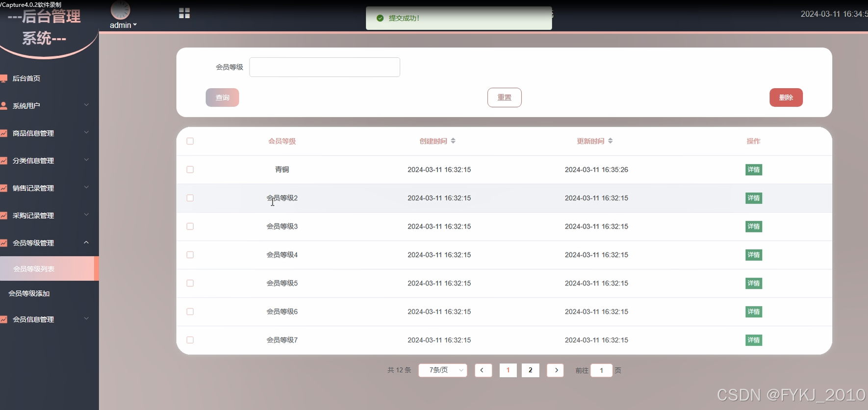This screenshot has width=868, height=410.
Task: Click the 系统用户 person icon
Action: [4, 106]
